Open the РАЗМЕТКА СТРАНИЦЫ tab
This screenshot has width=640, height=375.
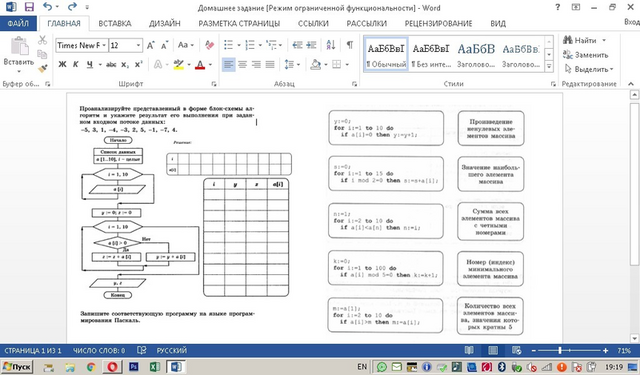point(239,24)
